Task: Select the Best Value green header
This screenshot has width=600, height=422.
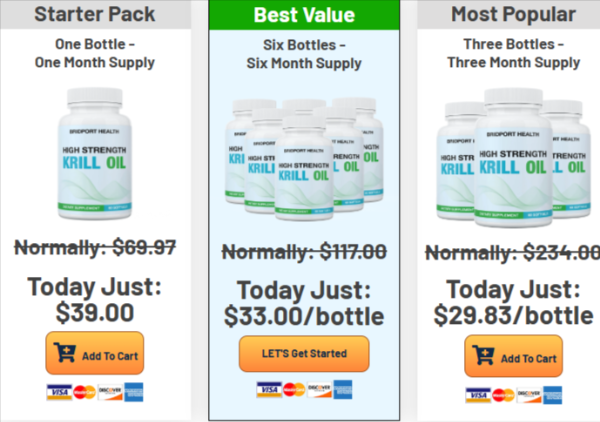Action: (304, 15)
